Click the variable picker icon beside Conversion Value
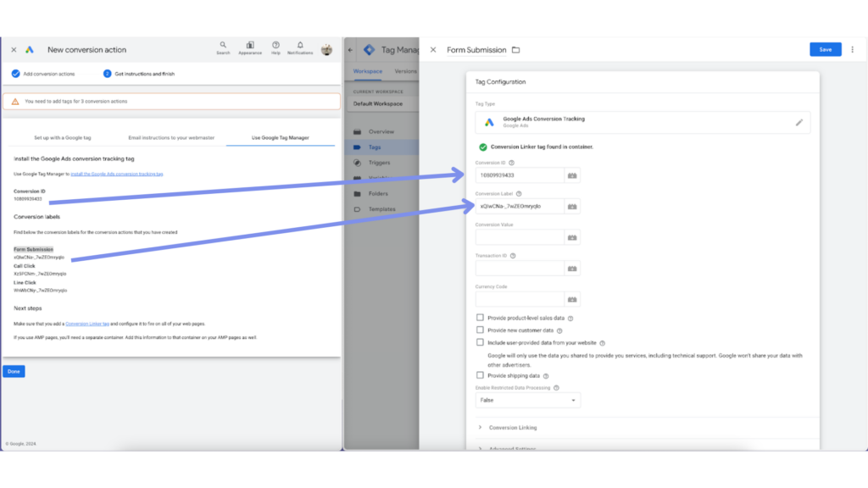The image size is (868, 488). coord(572,237)
